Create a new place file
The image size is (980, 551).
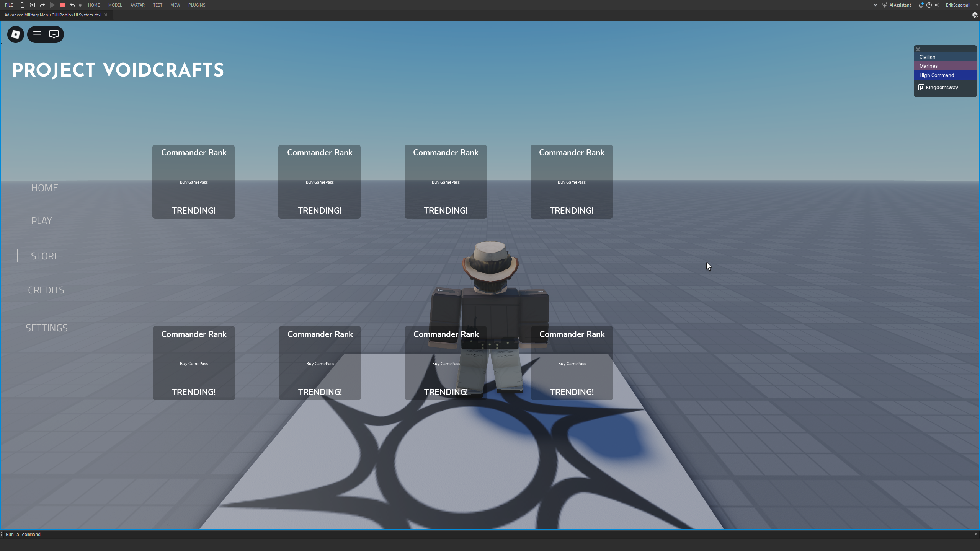[22, 5]
